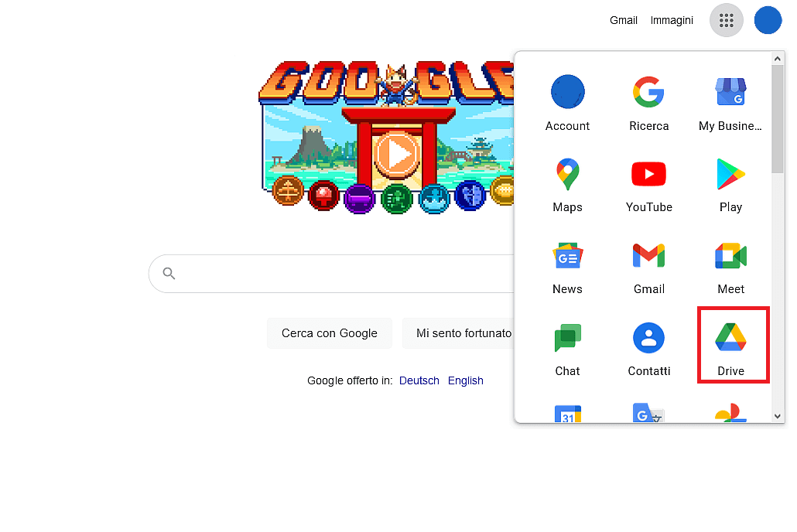Open Google News app
Viewport: 797px width, 532px height.
[567, 267]
